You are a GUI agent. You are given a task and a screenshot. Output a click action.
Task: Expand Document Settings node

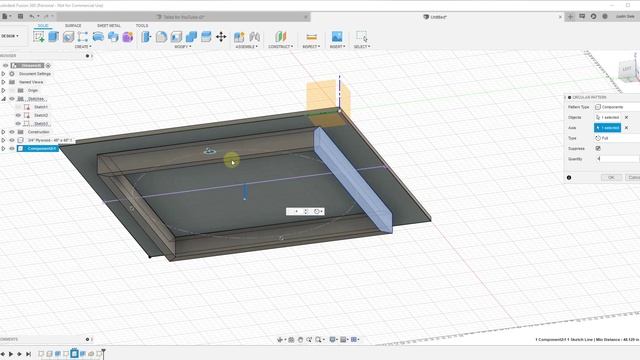coord(4,74)
